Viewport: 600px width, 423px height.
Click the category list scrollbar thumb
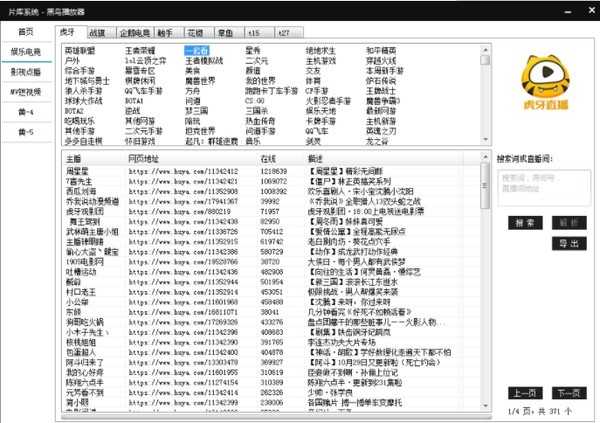click(x=485, y=60)
